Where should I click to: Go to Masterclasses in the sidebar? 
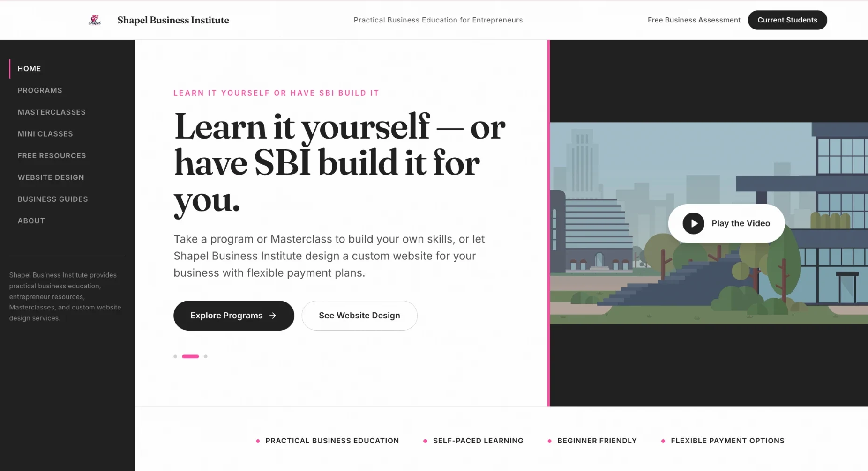[x=52, y=112]
